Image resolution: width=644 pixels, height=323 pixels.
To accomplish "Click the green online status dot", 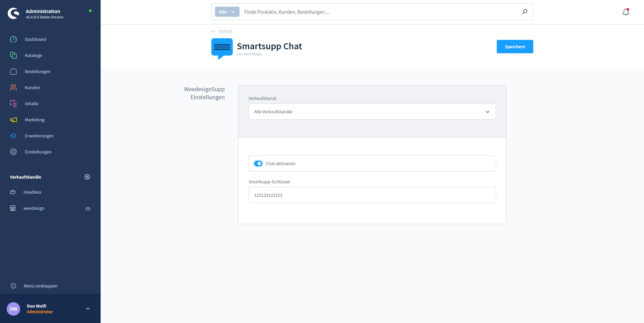I will 90,11.
